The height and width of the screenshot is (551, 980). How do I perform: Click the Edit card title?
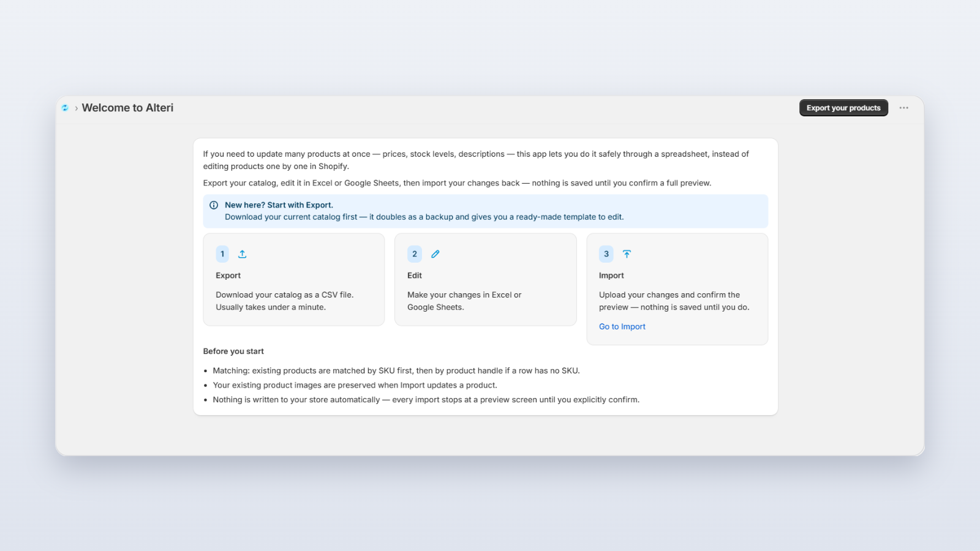415,275
